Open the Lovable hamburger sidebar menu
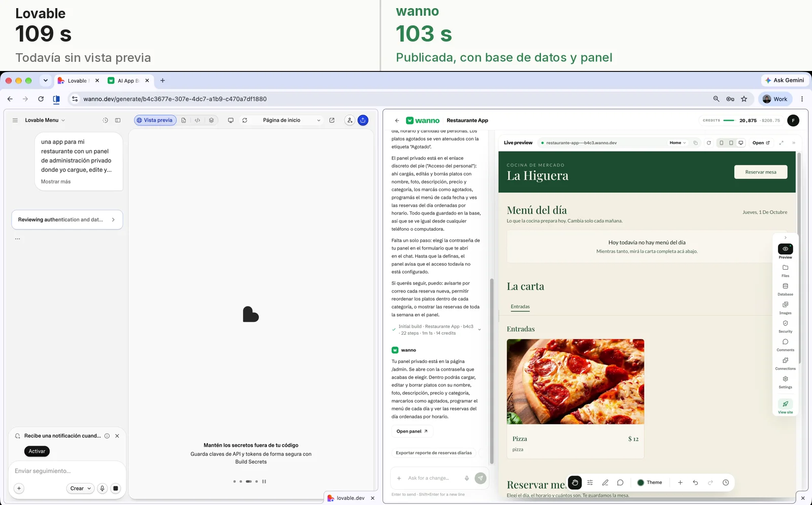The height and width of the screenshot is (505, 812). [x=15, y=120]
